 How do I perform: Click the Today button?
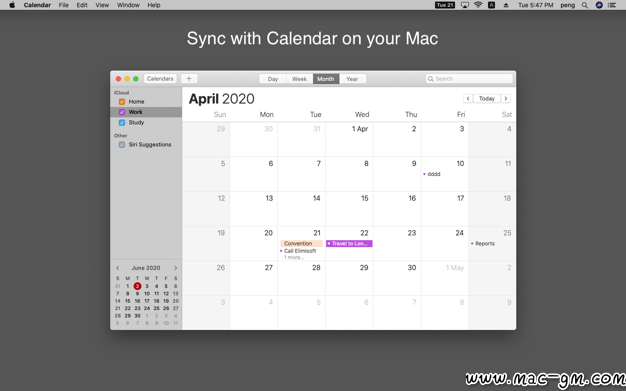click(487, 98)
